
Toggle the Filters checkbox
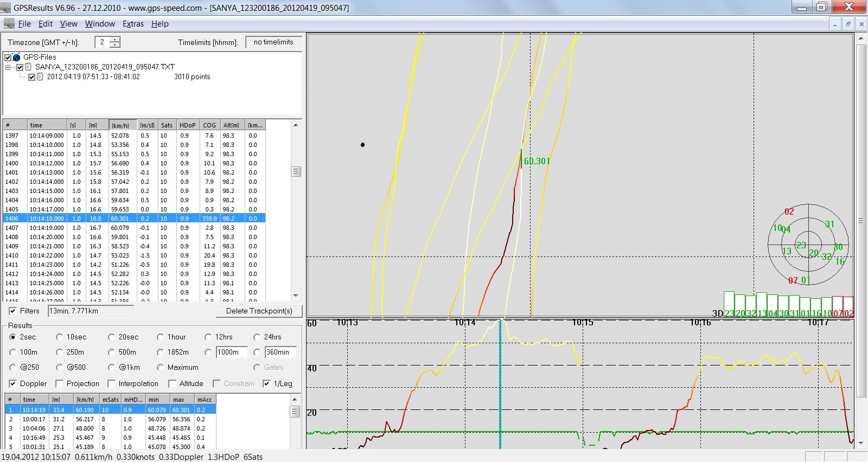[x=12, y=311]
